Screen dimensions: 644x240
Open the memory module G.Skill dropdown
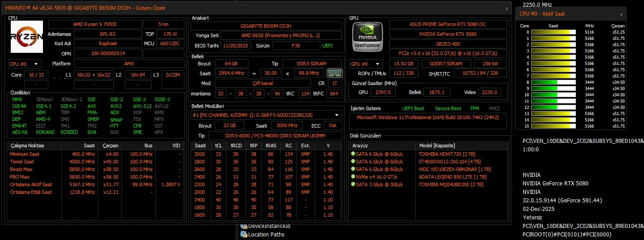click(x=266, y=115)
